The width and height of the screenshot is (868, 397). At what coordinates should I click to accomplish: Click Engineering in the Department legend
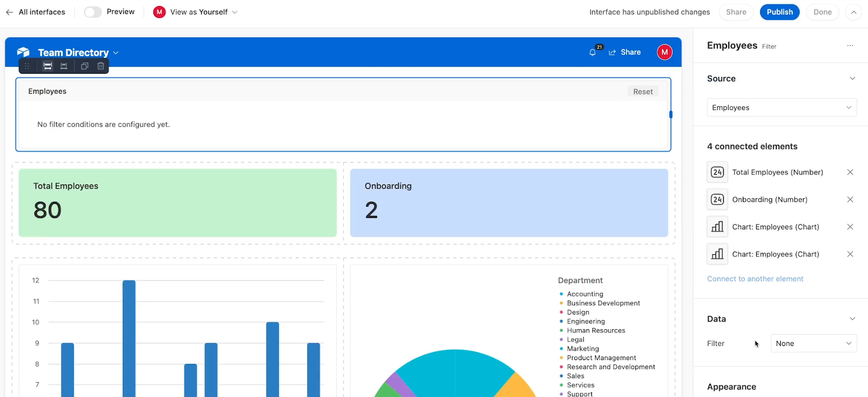(x=586, y=321)
